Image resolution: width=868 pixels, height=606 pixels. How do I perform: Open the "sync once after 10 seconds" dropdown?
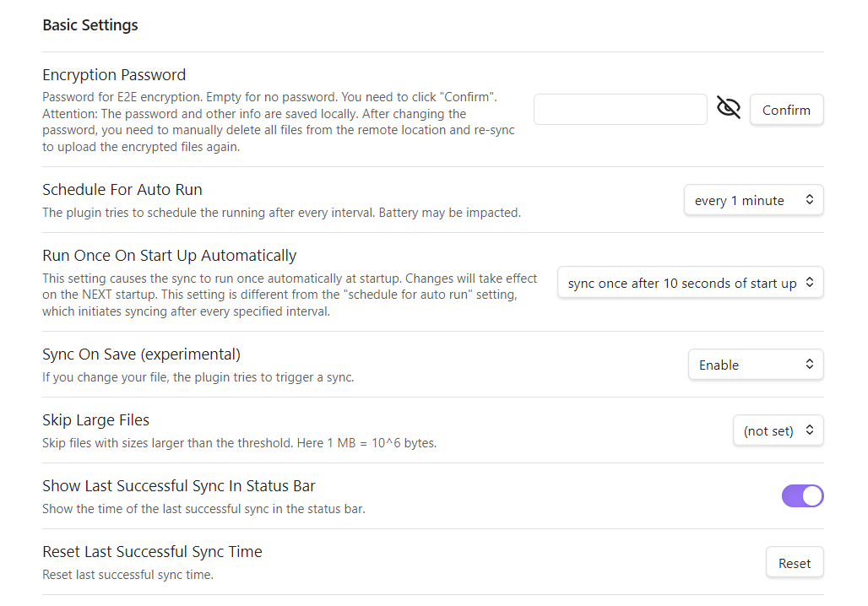tap(691, 283)
